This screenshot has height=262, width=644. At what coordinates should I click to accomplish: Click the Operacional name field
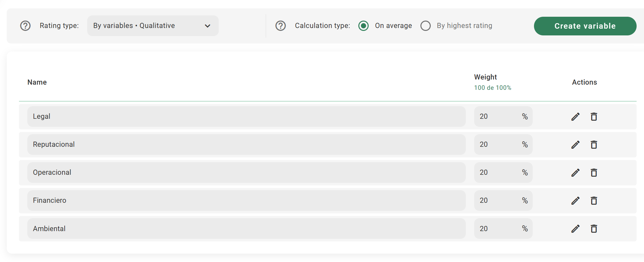[246, 173]
